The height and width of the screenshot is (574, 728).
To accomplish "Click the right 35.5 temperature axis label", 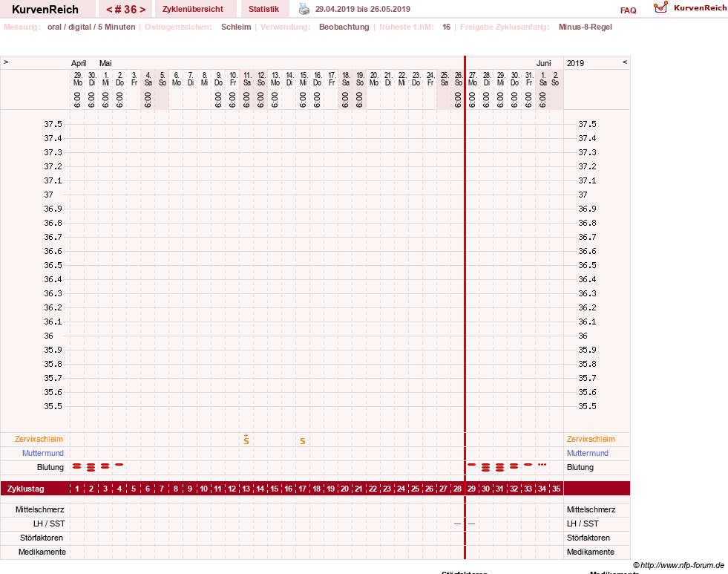I will (587, 406).
